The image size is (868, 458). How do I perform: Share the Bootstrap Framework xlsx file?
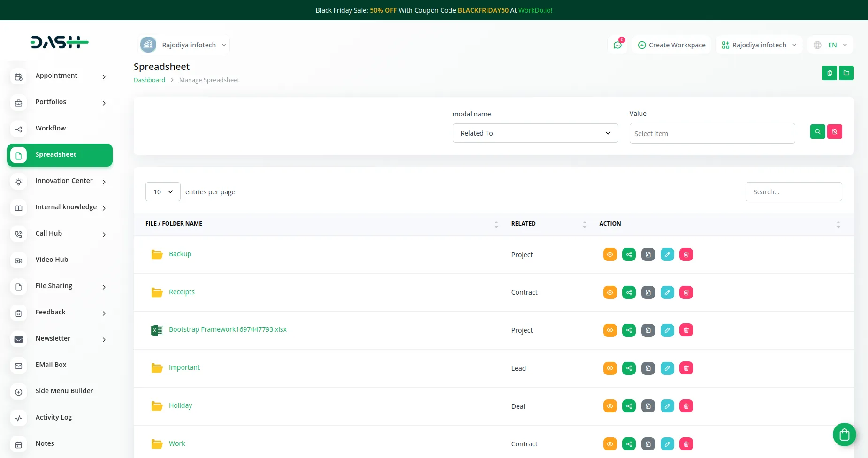point(629,330)
